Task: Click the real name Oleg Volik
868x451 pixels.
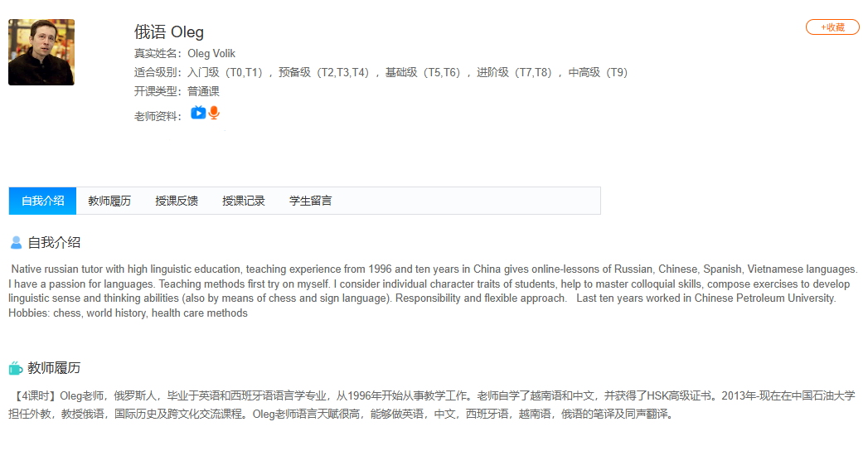Action: [211, 54]
